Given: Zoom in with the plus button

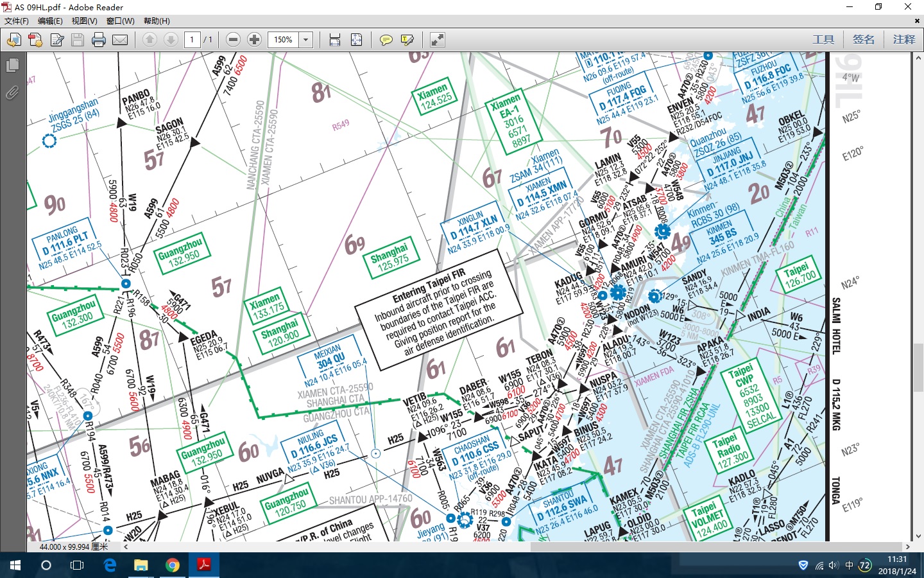Looking at the screenshot, I should tap(254, 40).
